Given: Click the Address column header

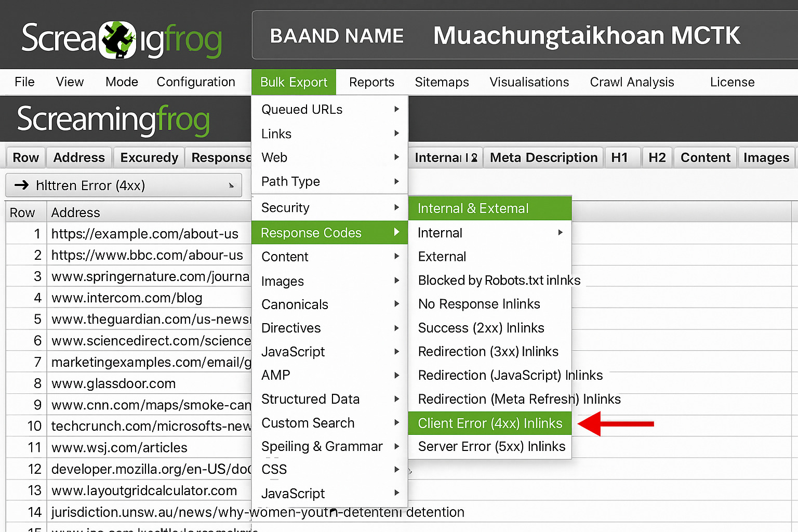Looking at the screenshot, I should [75, 212].
